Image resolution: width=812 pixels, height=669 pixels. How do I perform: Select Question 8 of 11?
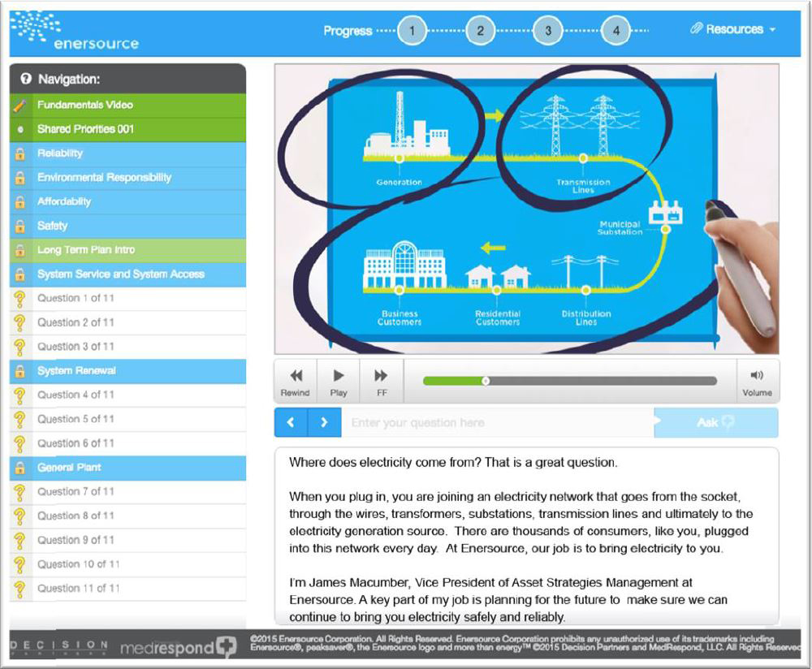coord(128,516)
